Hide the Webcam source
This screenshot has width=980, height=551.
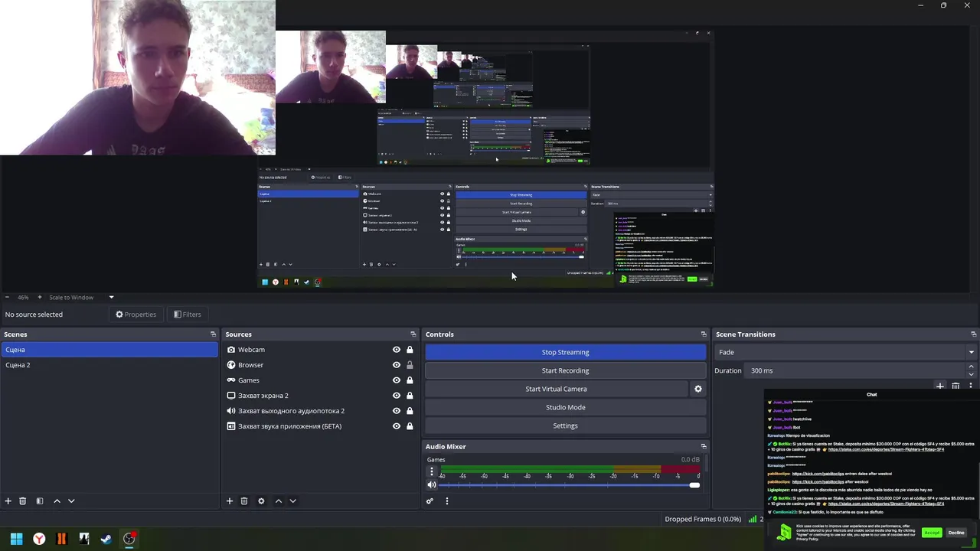(x=397, y=350)
